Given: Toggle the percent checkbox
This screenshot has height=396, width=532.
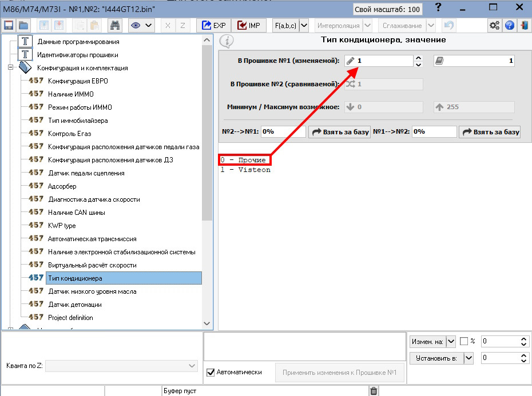Looking at the screenshot, I should (464, 341).
